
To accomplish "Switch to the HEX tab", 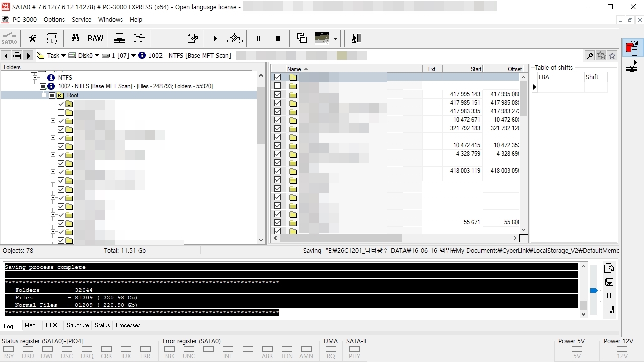I will click(51, 325).
